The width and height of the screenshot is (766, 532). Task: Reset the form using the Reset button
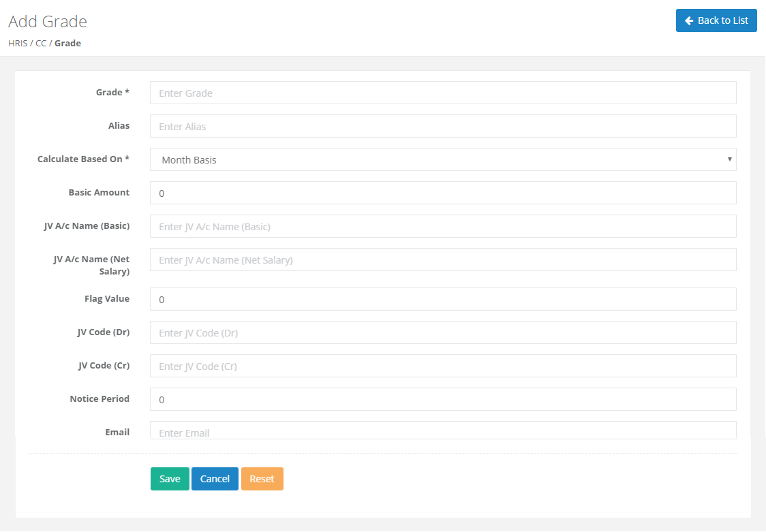coord(262,479)
